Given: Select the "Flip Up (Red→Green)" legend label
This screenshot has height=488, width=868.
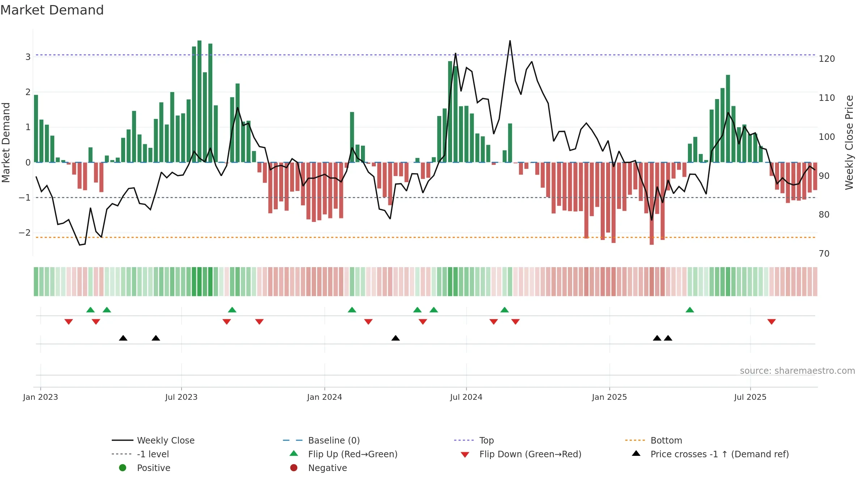Looking at the screenshot, I should point(353,454).
